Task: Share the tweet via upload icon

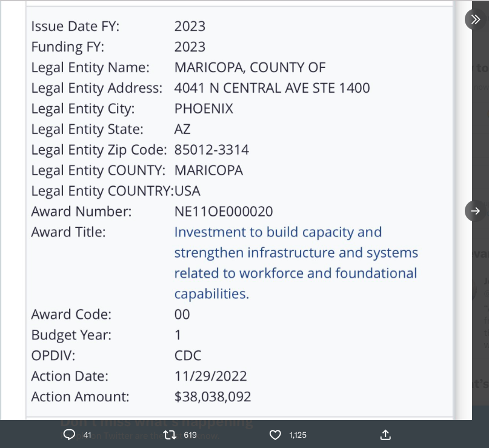Action: [x=385, y=435]
